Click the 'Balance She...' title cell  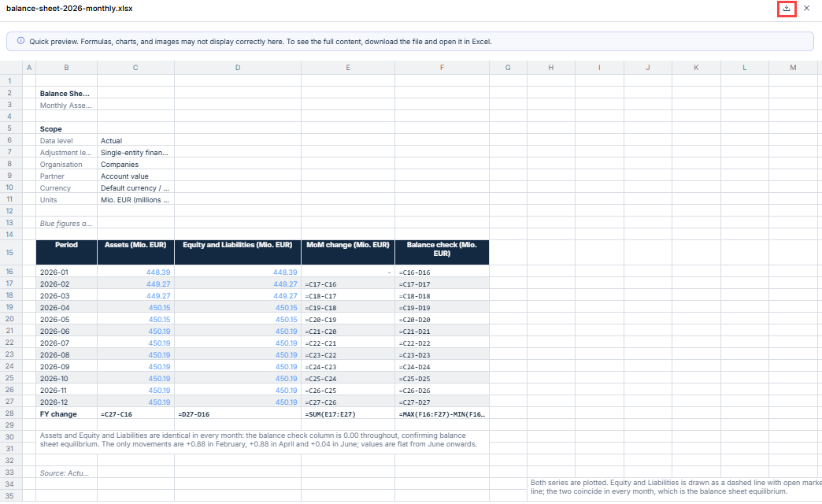(x=67, y=94)
